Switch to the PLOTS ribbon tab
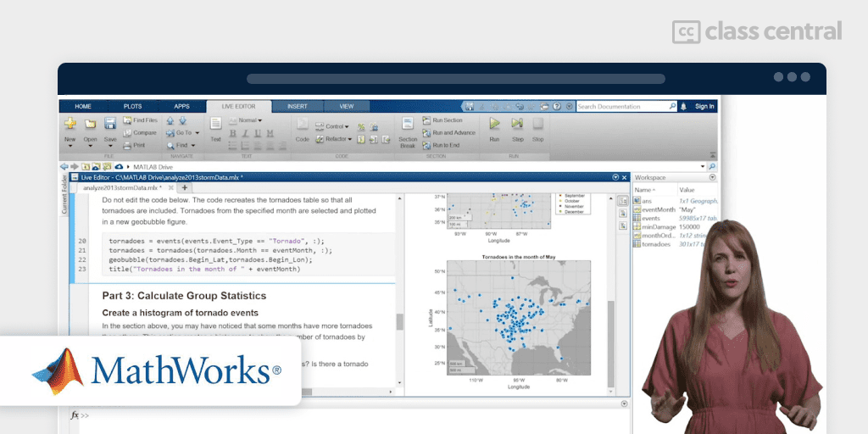Image resolution: width=868 pixels, height=434 pixels. [x=133, y=107]
